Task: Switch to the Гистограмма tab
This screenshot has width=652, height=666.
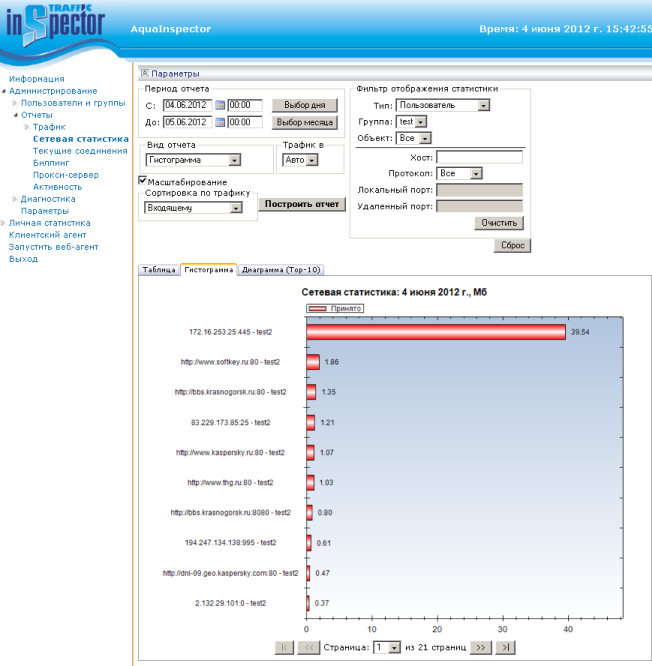Action: tap(209, 270)
